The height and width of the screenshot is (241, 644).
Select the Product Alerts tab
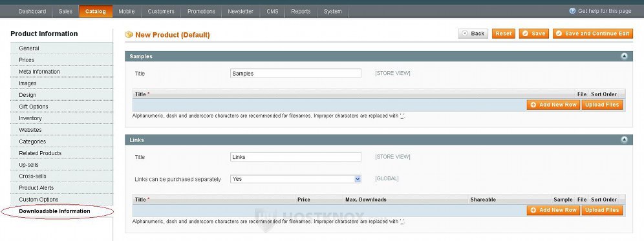[61, 187]
